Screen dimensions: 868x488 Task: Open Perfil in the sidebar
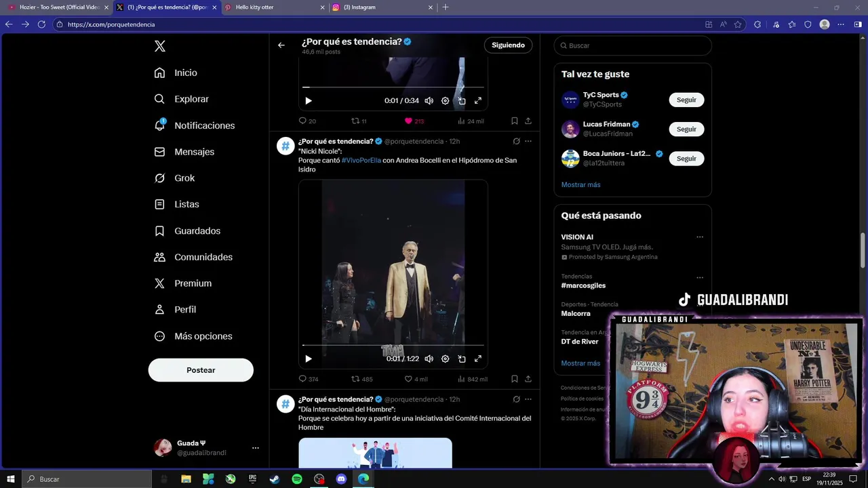coord(175,310)
